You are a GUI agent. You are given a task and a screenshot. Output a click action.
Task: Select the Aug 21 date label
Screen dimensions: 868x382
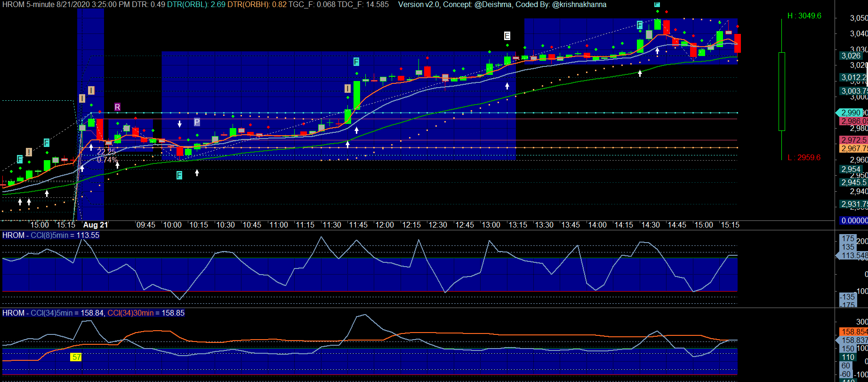pyautogui.click(x=96, y=225)
